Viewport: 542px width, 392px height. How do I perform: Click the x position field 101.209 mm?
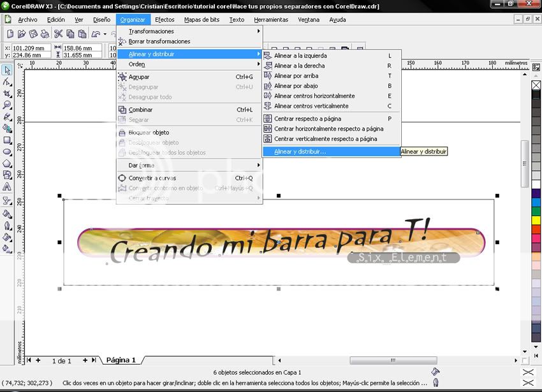[x=31, y=48]
